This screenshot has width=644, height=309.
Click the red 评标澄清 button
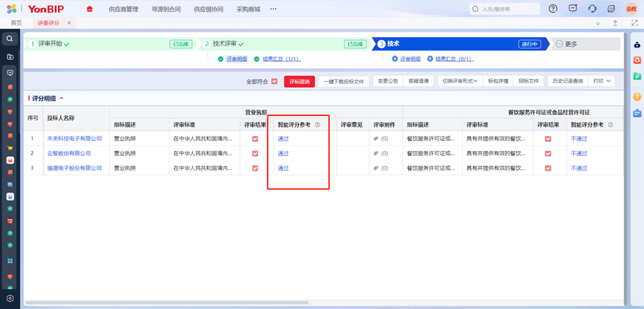click(299, 81)
